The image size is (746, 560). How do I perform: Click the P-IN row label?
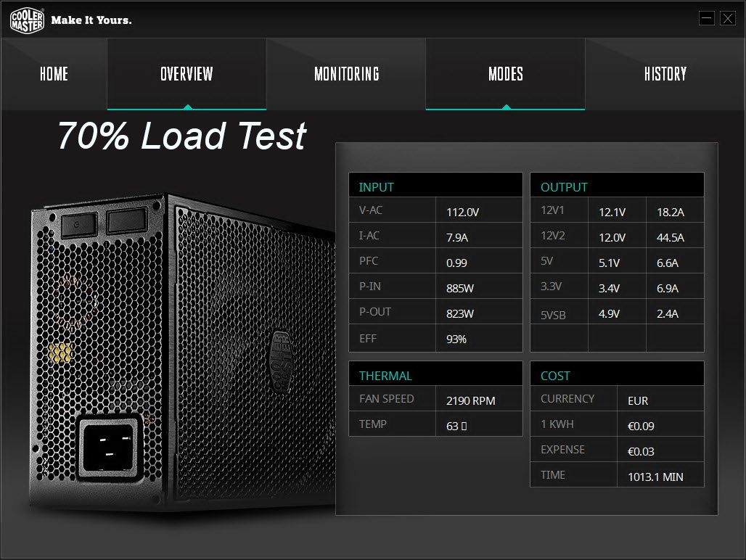(369, 287)
